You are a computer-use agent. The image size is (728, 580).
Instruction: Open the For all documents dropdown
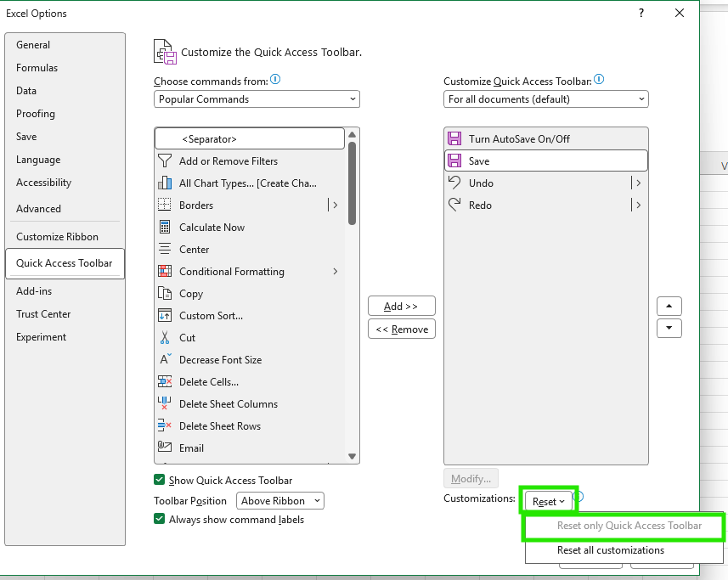[x=546, y=99]
